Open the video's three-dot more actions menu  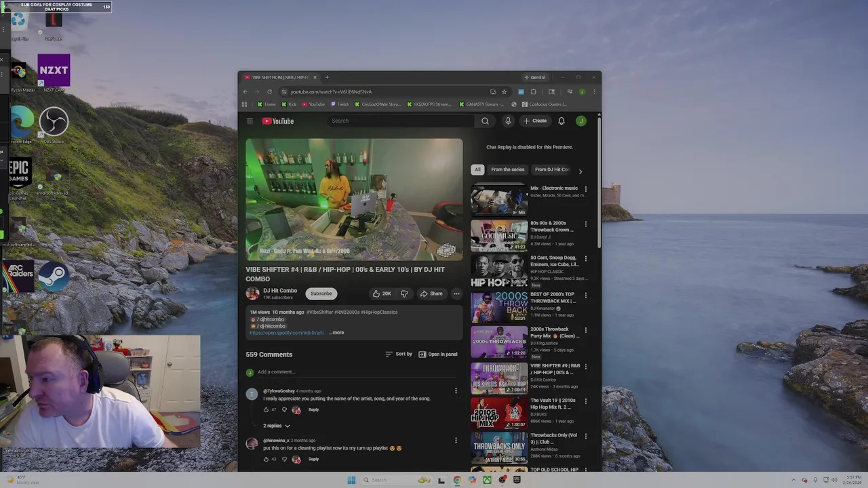[456, 293]
